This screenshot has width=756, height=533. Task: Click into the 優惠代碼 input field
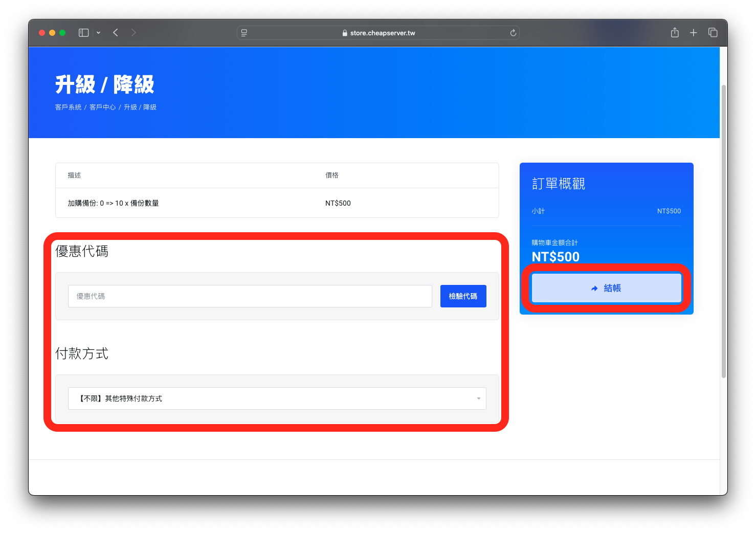[x=250, y=296]
